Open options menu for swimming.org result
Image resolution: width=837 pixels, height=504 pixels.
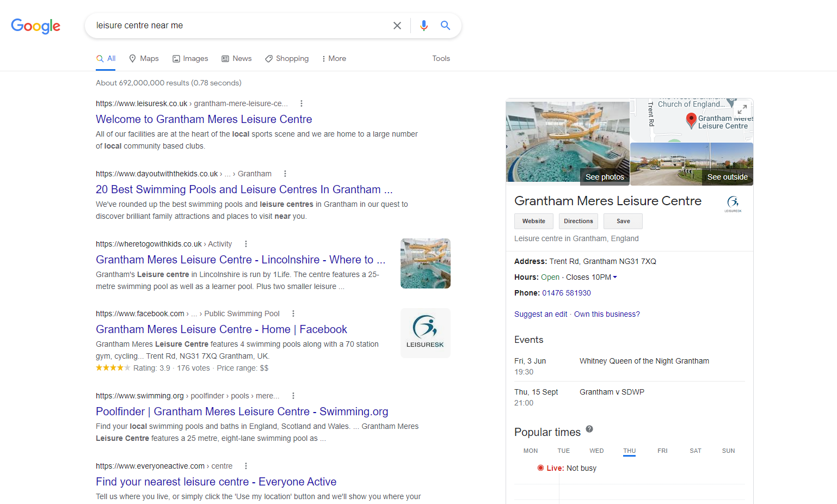click(x=293, y=396)
